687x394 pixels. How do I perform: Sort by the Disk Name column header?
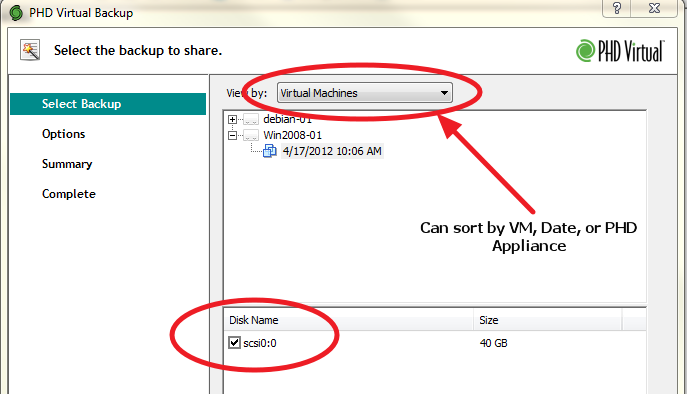tap(348, 320)
